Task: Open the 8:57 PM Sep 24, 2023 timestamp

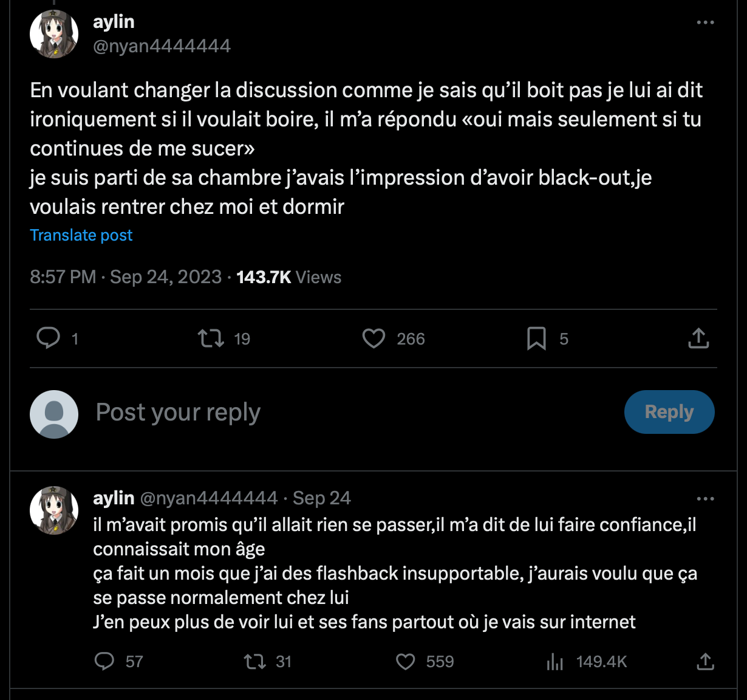Action: point(126,277)
